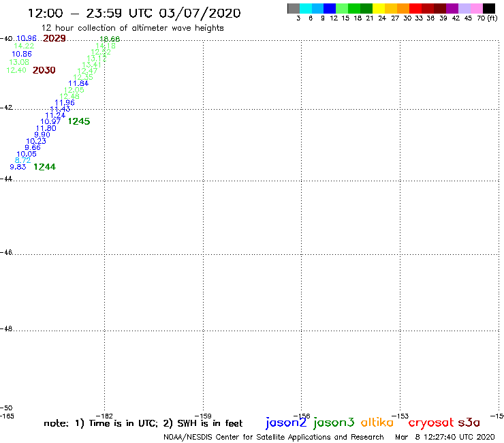Click the 'Time is in UTC' note

tap(116, 423)
